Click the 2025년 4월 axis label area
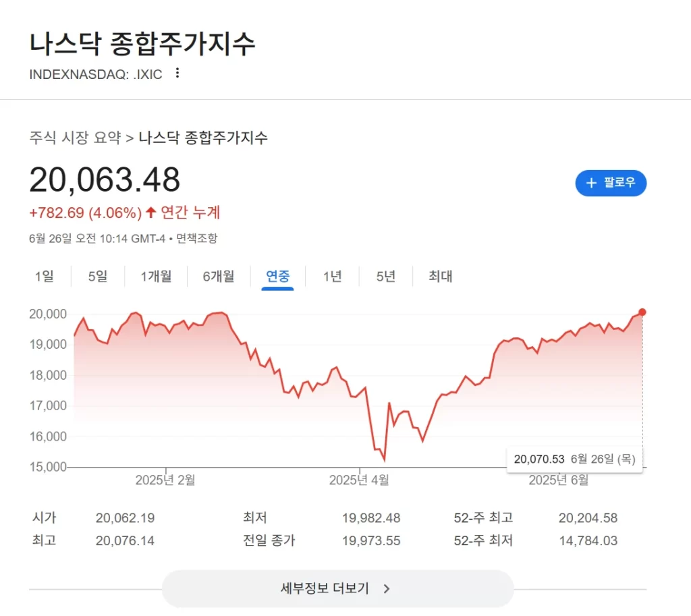The width and height of the screenshot is (691, 616). tap(358, 480)
